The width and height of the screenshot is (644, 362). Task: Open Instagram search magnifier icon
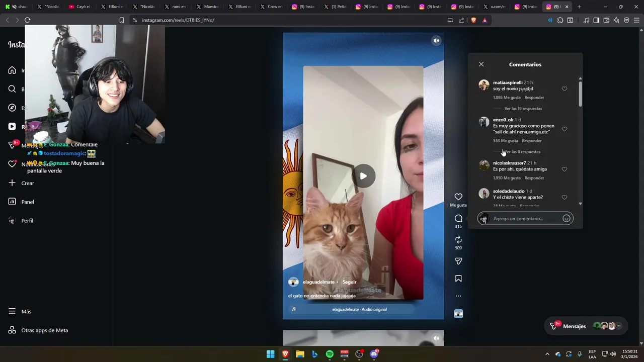pyautogui.click(x=12, y=89)
